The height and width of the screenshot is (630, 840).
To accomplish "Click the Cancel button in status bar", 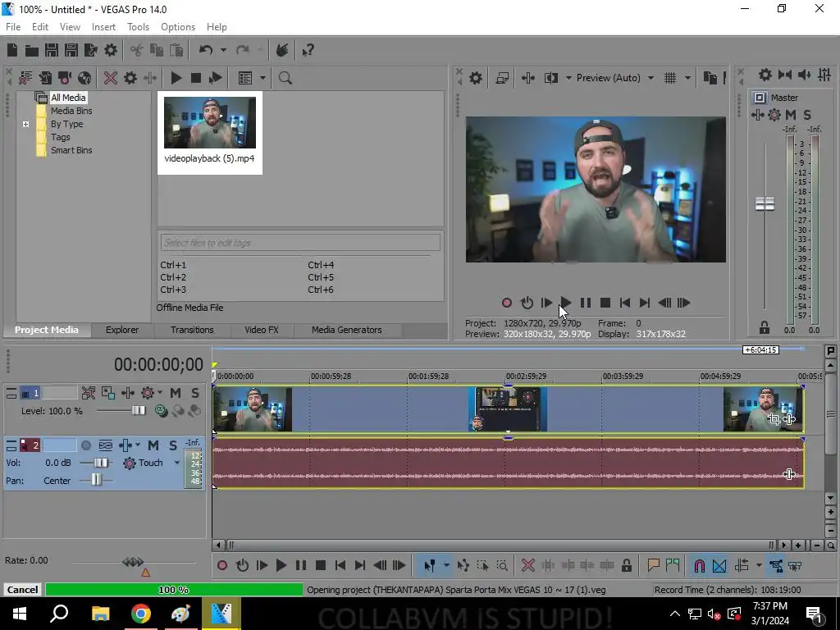I will point(22,590).
